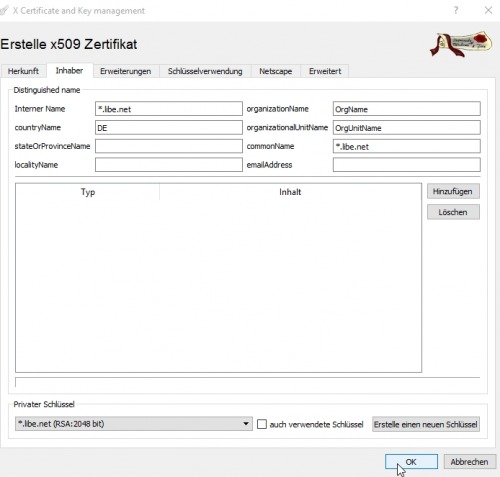
Task: Click the help question mark icon
Action: [456, 10]
